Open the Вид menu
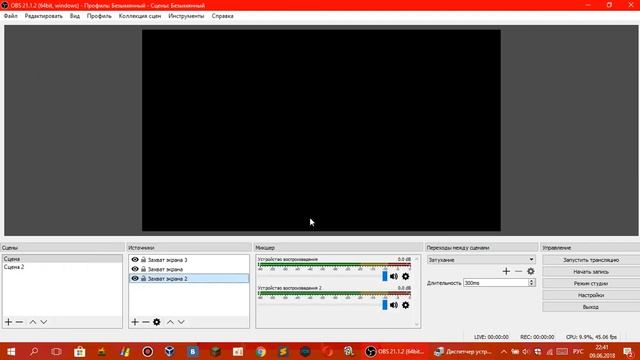This screenshot has width=640, height=360. [75, 16]
